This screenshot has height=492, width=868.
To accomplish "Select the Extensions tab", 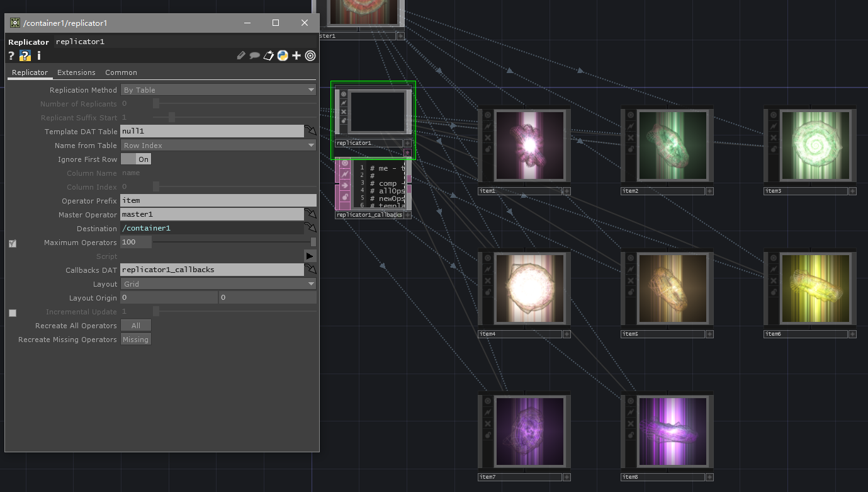I will [76, 72].
